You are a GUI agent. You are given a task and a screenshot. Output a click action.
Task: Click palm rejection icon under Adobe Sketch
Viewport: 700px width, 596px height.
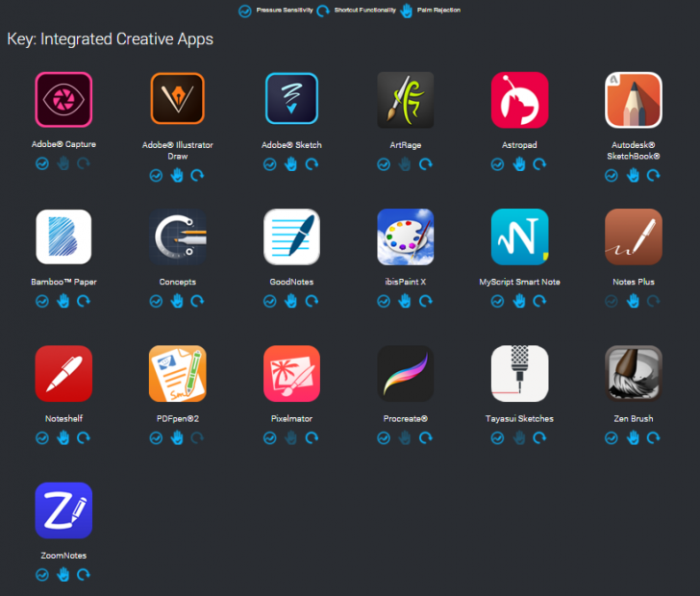click(291, 164)
